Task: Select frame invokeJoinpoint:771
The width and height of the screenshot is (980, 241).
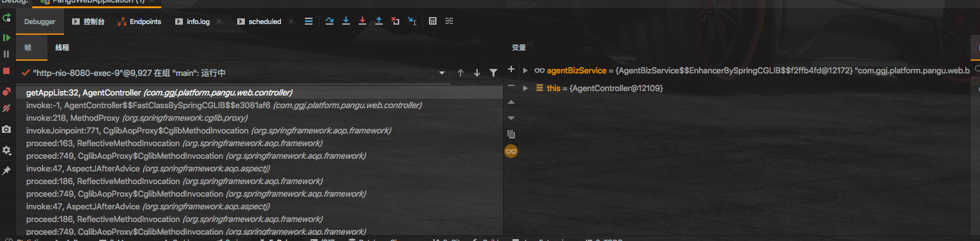Action: (259, 130)
